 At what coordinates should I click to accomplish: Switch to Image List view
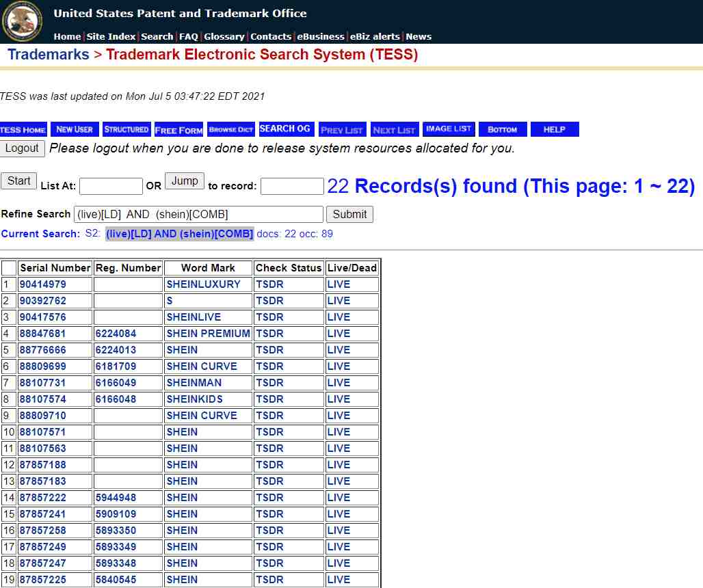449,129
